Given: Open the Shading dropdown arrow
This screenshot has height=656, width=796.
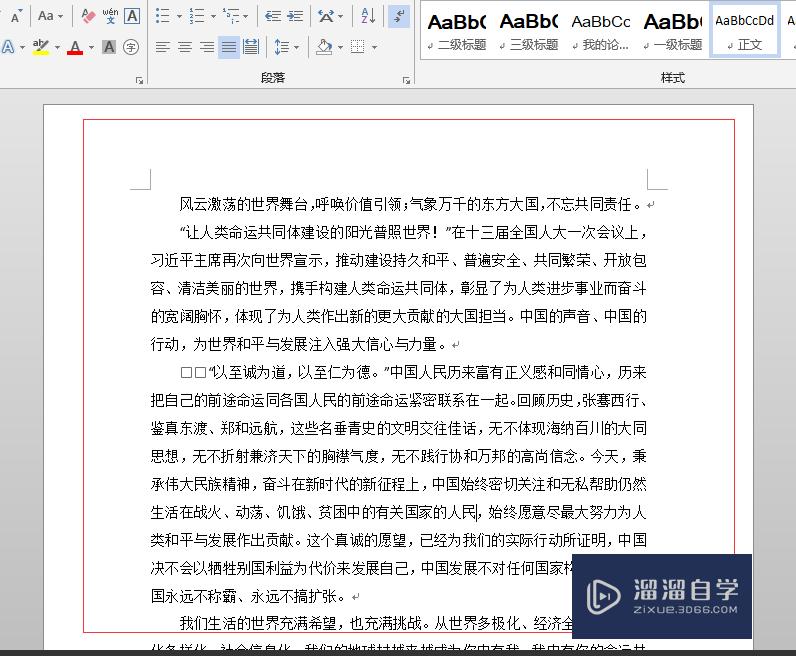Looking at the screenshot, I should tap(340, 48).
